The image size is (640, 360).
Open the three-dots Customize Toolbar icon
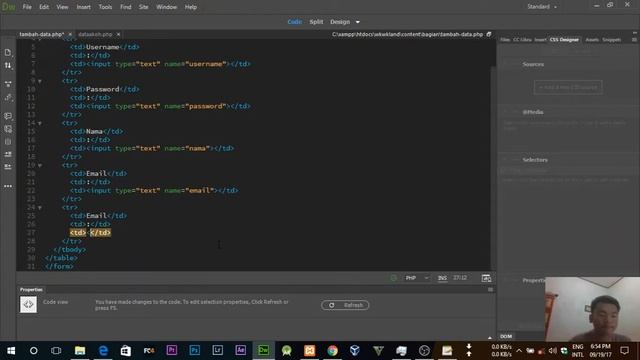click(x=8, y=186)
